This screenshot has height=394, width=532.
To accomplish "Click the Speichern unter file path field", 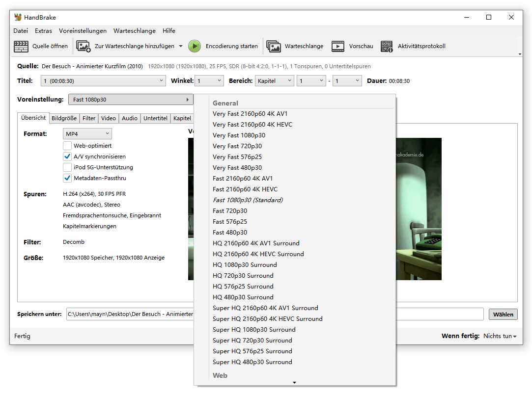I will pos(130,314).
